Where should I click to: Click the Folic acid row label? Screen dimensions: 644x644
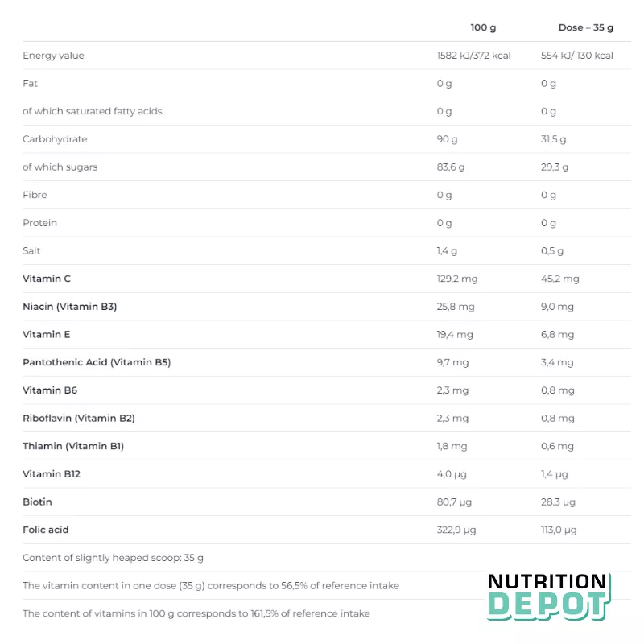pyautogui.click(x=46, y=530)
